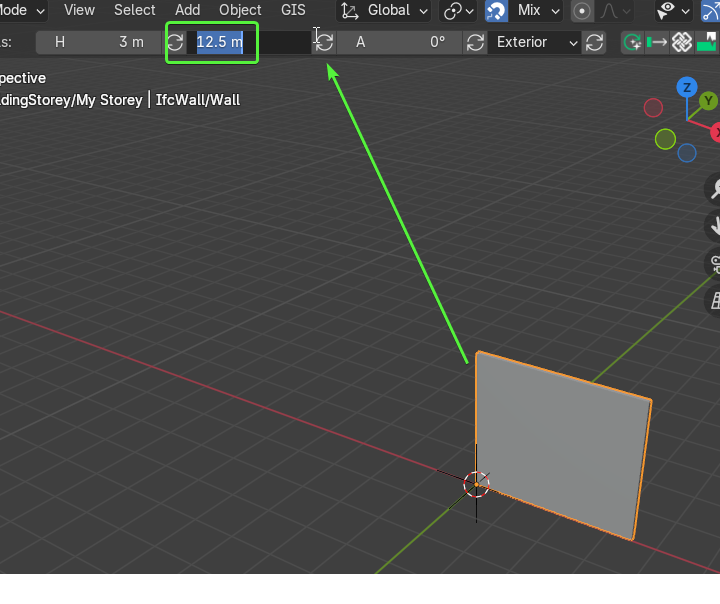Screen dimensions: 720x604
Task: Click the green block extend arrow icon
Action: 657,43
